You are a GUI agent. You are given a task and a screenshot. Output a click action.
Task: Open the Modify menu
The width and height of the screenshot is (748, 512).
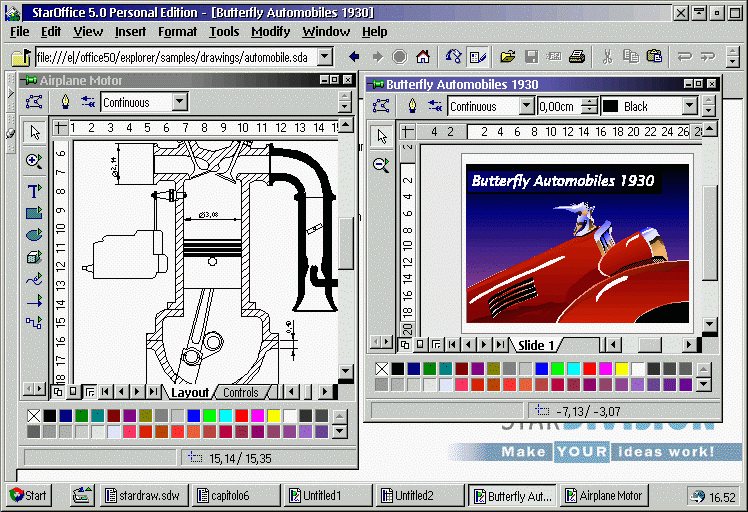tap(270, 32)
